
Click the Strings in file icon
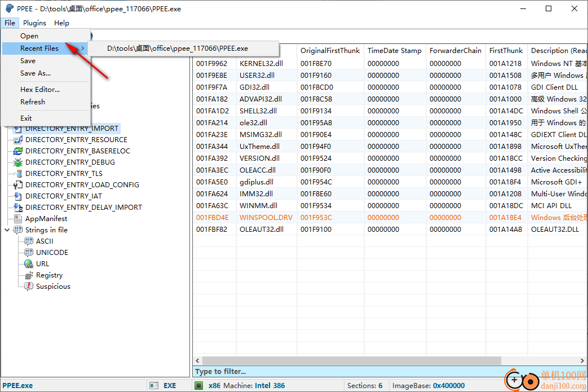tap(18, 230)
